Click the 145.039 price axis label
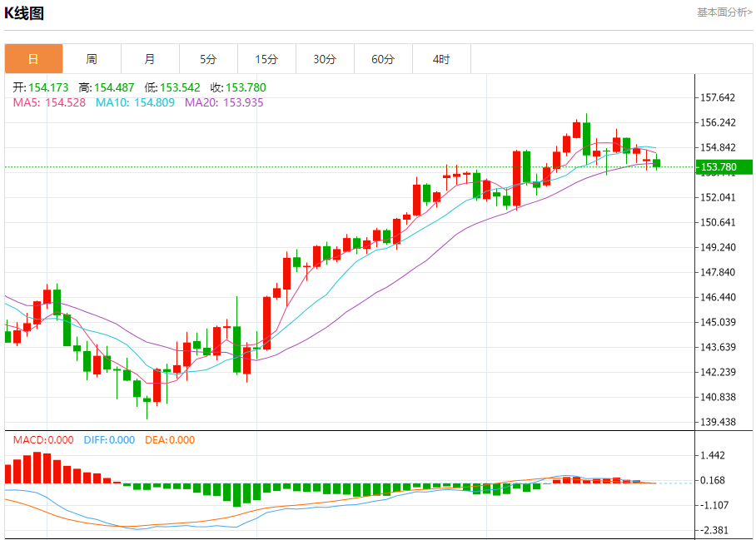Screen dimensions: 756x540 tap(718, 322)
